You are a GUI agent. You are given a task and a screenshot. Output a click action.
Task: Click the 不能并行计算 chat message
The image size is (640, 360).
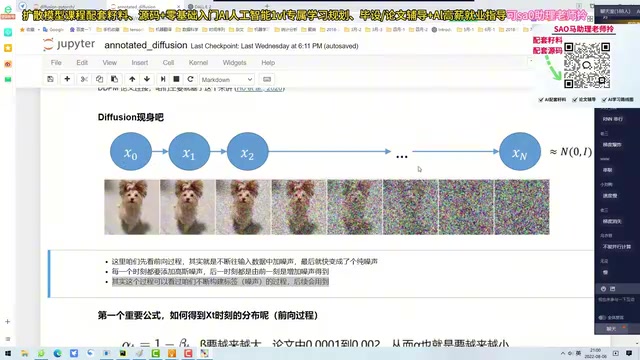click(617, 247)
